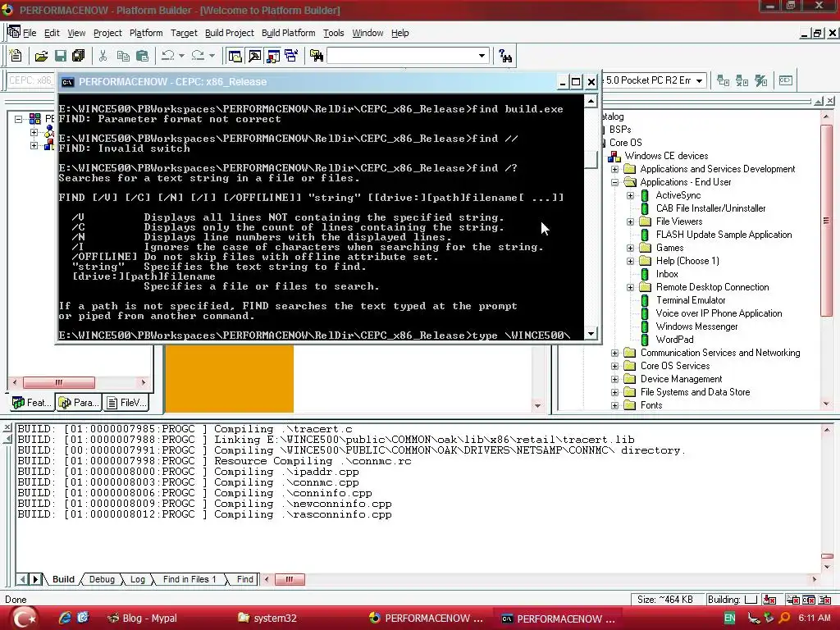840x630 pixels.
Task: Open the FileView workspace tab
Action: 126,402
